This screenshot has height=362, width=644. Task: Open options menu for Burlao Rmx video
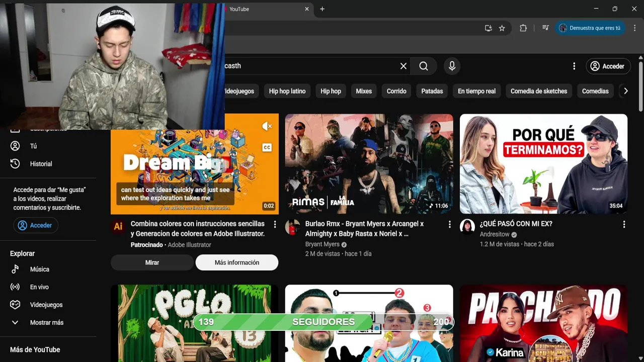tap(450, 224)
